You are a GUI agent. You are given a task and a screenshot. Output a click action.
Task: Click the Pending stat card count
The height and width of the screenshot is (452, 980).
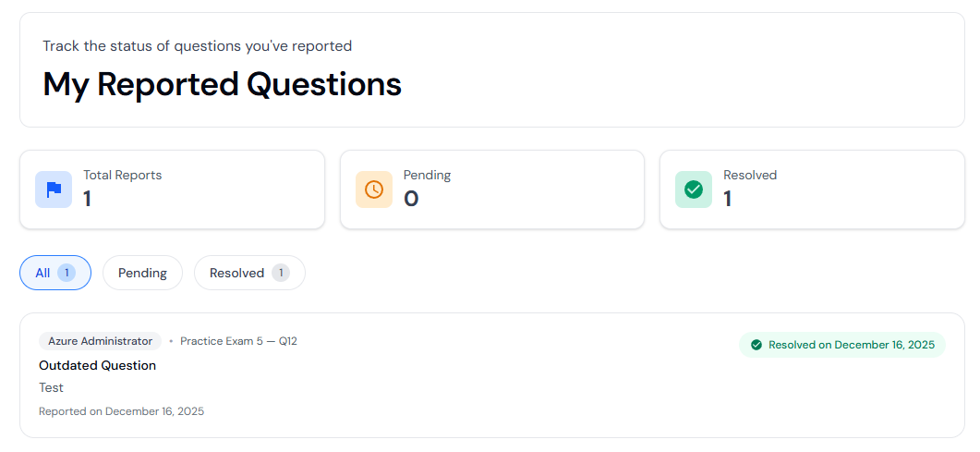411,199
